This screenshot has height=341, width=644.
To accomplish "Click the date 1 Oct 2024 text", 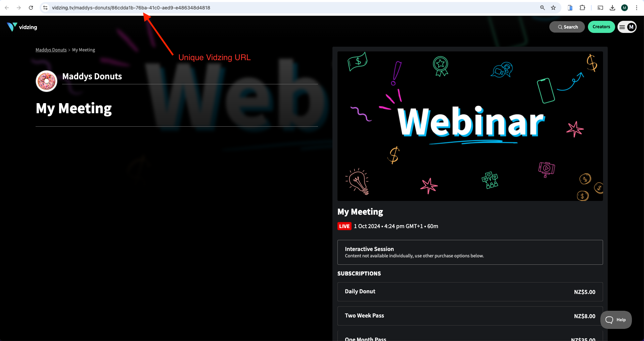I will (367, 226).
